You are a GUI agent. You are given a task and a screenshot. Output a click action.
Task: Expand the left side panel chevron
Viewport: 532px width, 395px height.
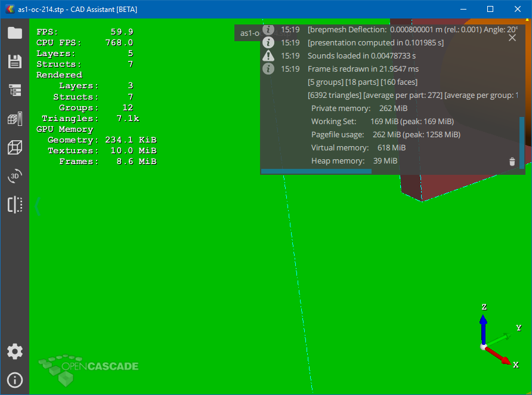click(x=38, y=206)
